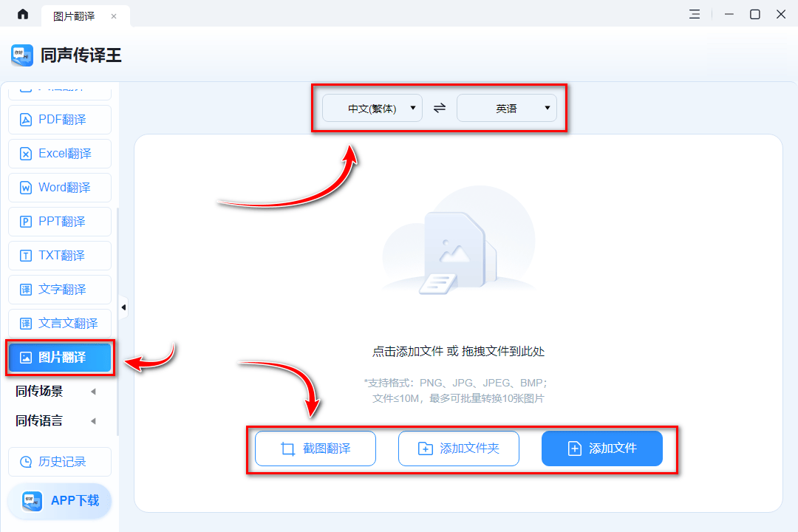The width and height of the screenshot is (798, 532).
Task: Click the APP下载 button
Action: click(x=60, y=501)
